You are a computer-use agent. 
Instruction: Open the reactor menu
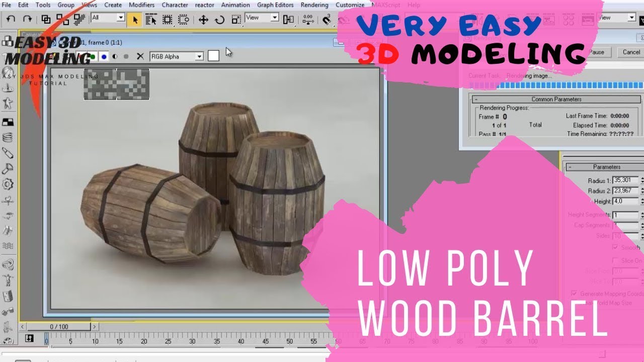point(204,5)
